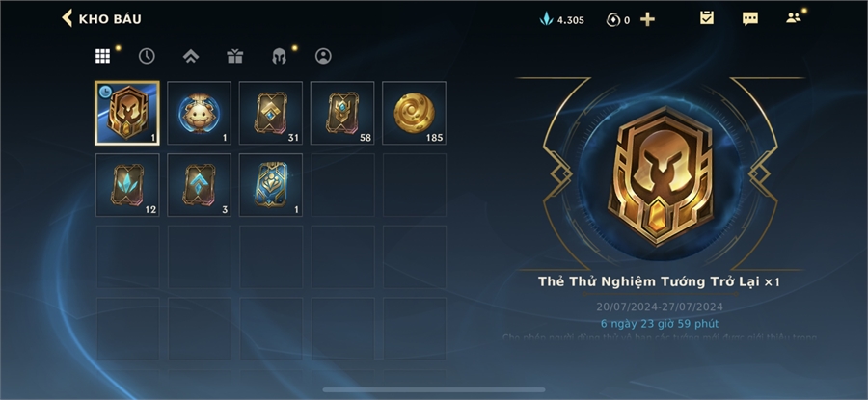Image resolution: width=868 pixels, height=400 pixels.
Task: Add more currency with the plus icon
Action: coord(647,20)
